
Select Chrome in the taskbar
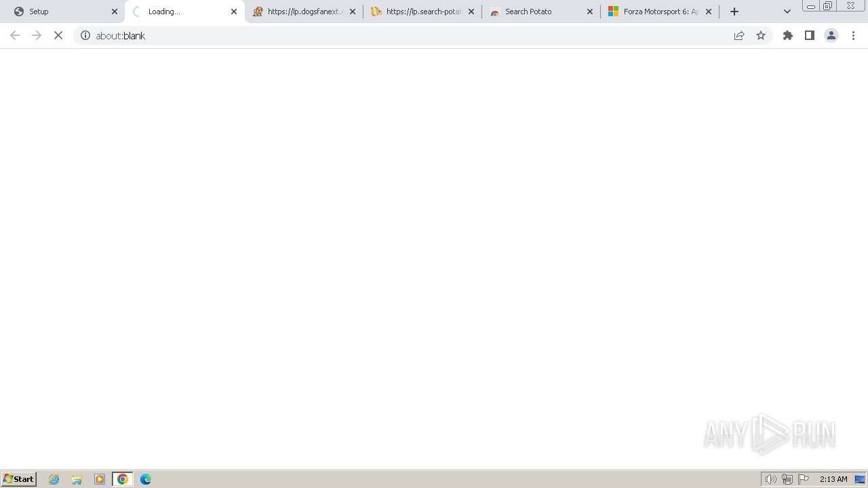point(123,479)
